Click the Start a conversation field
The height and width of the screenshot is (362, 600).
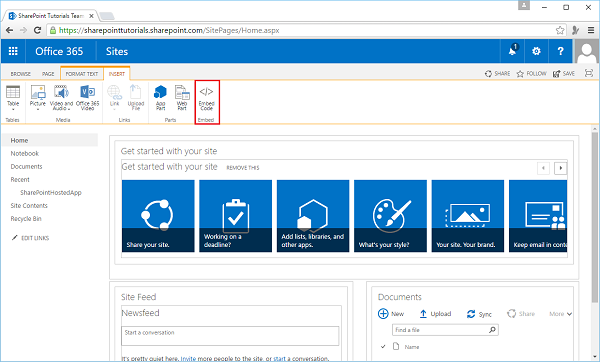230,336
